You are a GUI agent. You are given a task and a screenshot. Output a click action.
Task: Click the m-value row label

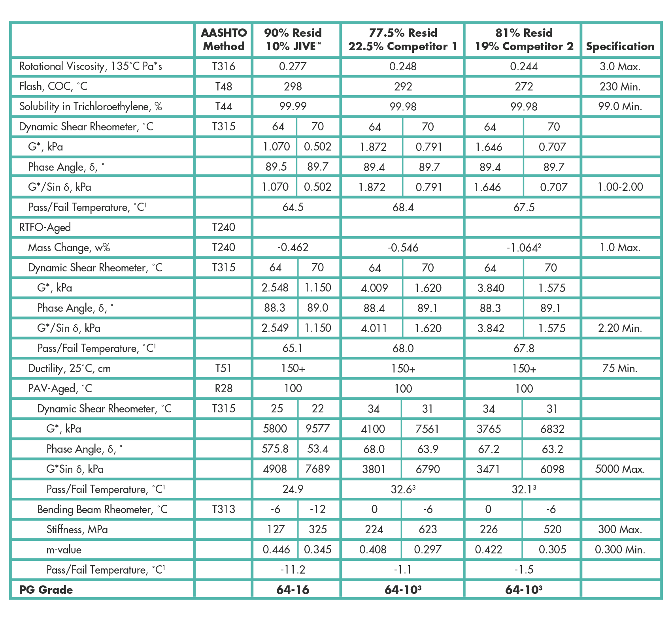tap(64, 550)
